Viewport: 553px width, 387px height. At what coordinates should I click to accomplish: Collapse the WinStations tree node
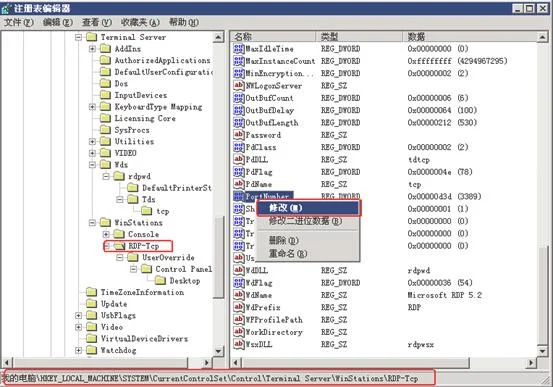point(92,223)
